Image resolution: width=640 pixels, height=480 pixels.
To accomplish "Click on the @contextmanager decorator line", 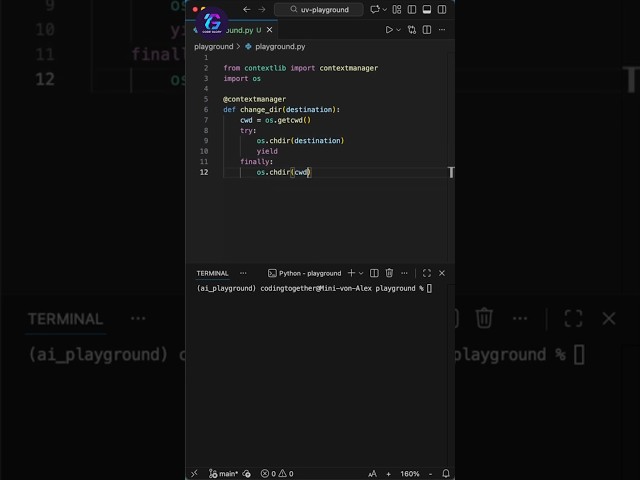I will pos(254,99).
